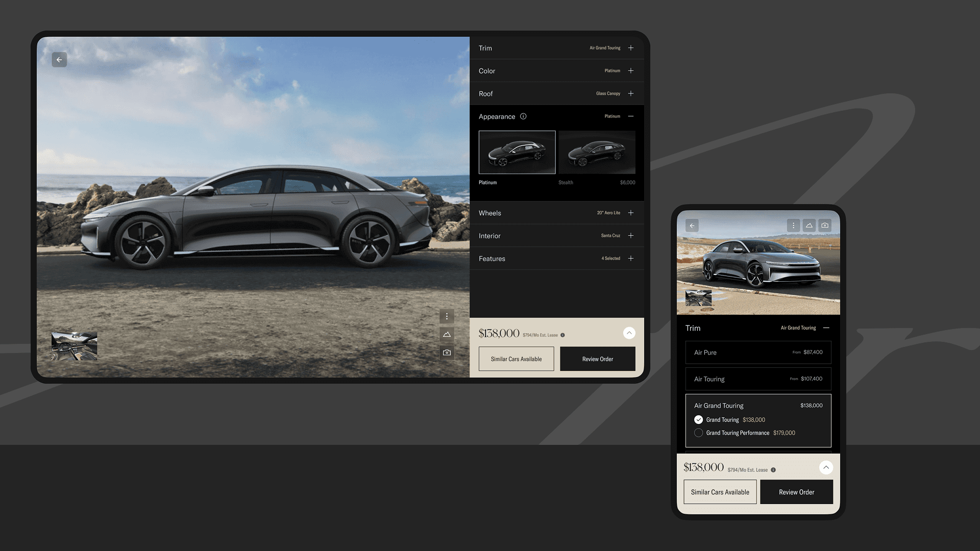The height and width of the screenshot is (551, 980).
Task: Select Grand Touring radio option
Action: [698, 420]
